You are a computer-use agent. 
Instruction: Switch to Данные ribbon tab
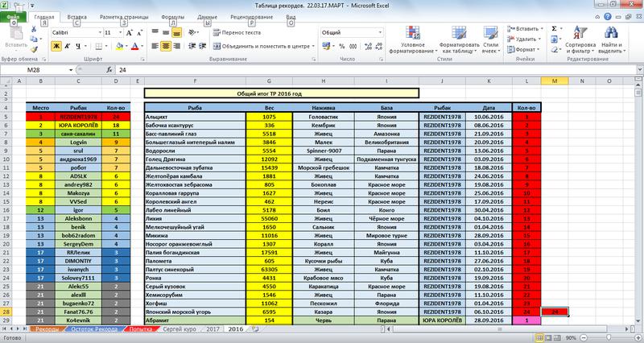(x=207, y=17)
